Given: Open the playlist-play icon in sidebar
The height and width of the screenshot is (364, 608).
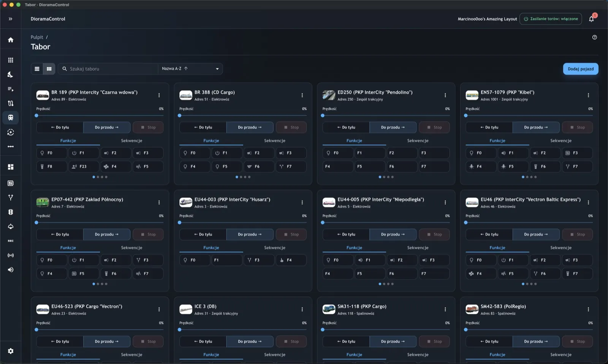Looking at the screenshot, I should tap(11, 89).
